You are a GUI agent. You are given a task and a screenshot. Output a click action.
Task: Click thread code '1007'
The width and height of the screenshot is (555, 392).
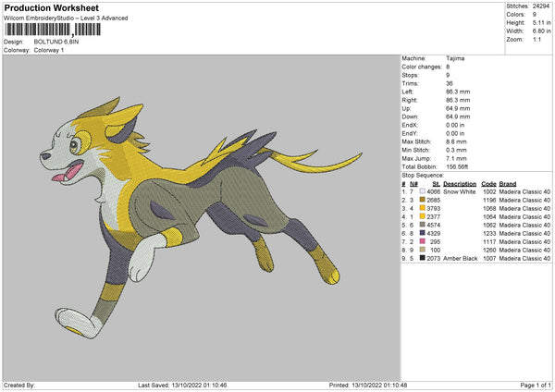[489, 258]
